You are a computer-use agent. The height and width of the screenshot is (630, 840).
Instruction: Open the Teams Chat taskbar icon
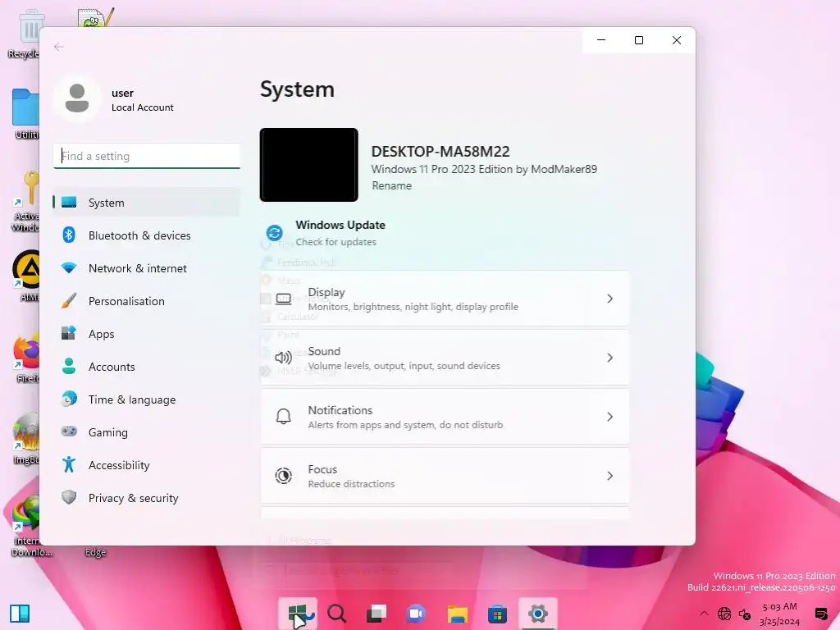[416, 613]
